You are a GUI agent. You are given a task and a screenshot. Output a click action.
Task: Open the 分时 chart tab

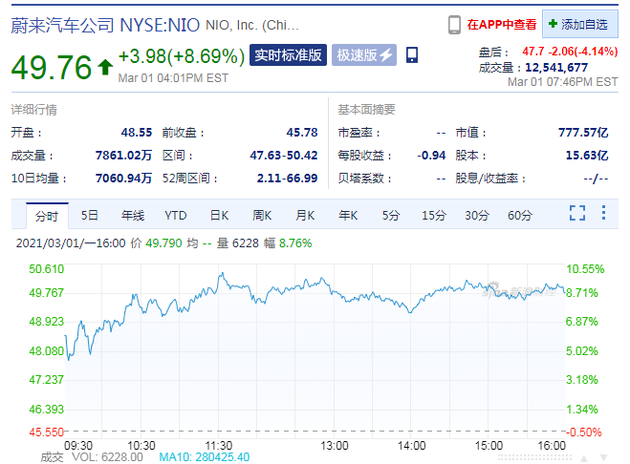coord(47,216)
